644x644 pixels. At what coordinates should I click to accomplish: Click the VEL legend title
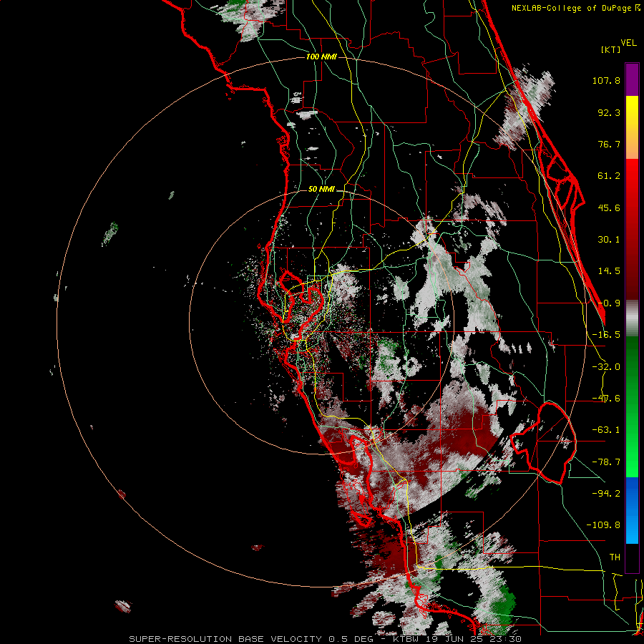pos(628,43)
